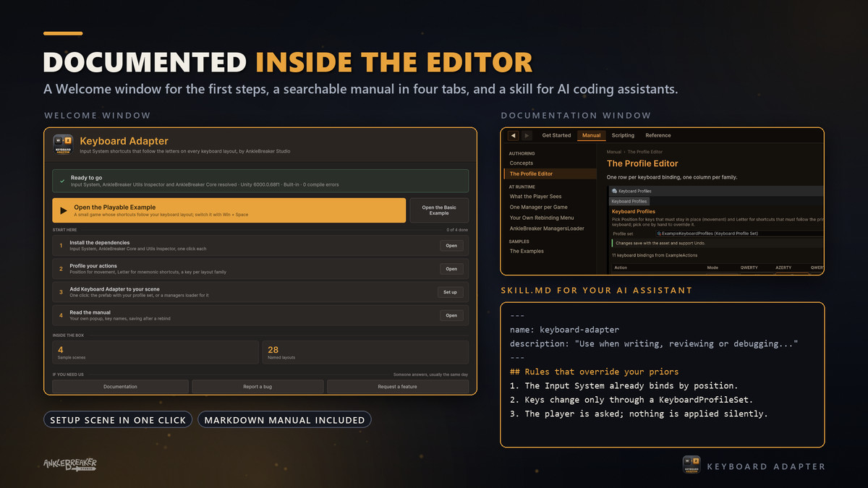This screenshot has width=868, height=488.
Task: Click the Keyboard Adapter logo in footer
Action: tap(691, 466)
